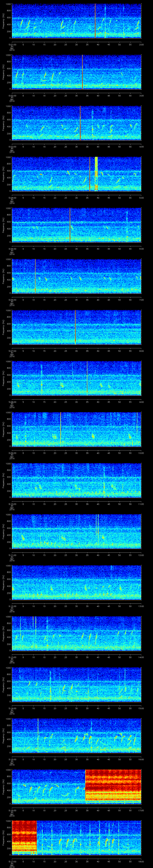Click the 5:09:00 start time label
This screenshot has width=153, height=868.
coord(12,453)
